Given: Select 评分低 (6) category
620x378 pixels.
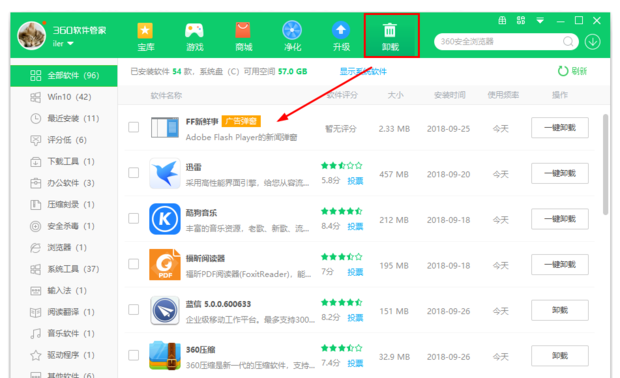Looking at the screenshot, I should tap(64, 140).
